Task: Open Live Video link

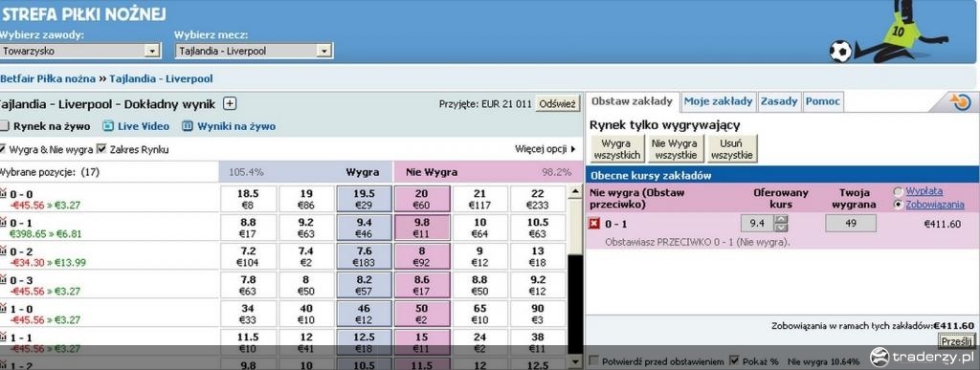Action: tap(144, 126)
